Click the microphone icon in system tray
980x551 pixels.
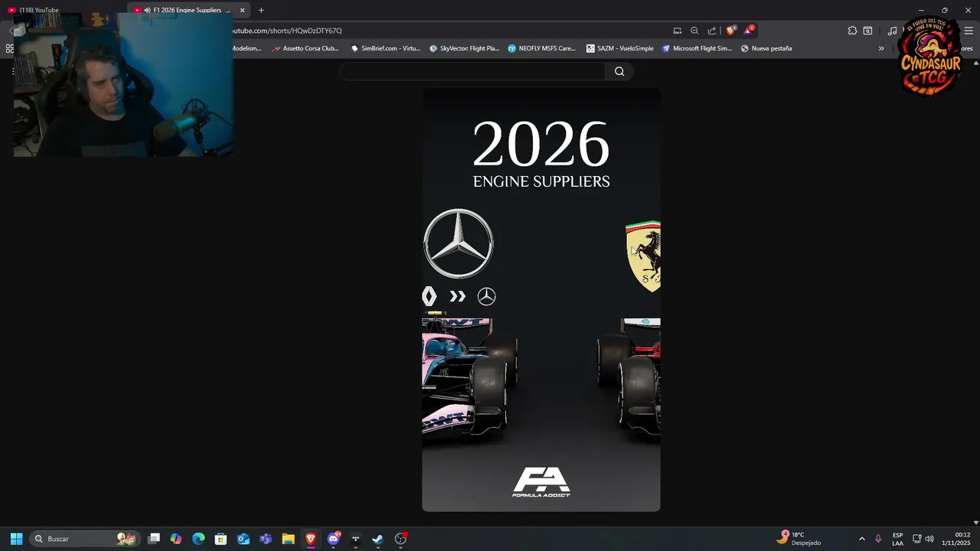tap(878, 539)
